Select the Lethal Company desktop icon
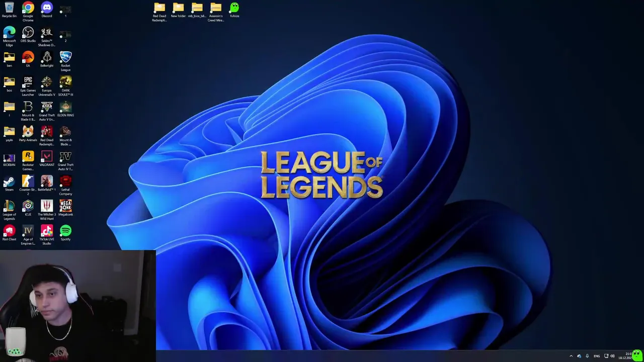This screenshot has height=362, width=644. click(x=65, y=186)
